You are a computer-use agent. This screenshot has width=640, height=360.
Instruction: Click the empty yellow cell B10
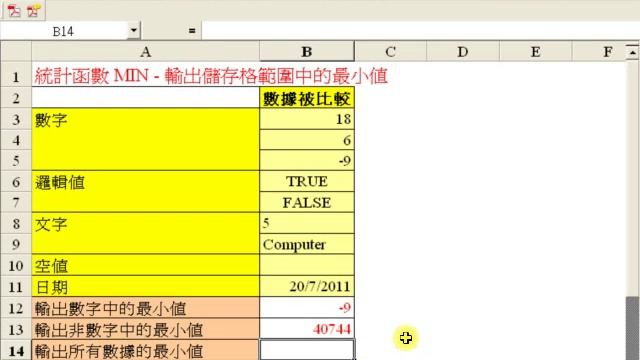point(307,265)
